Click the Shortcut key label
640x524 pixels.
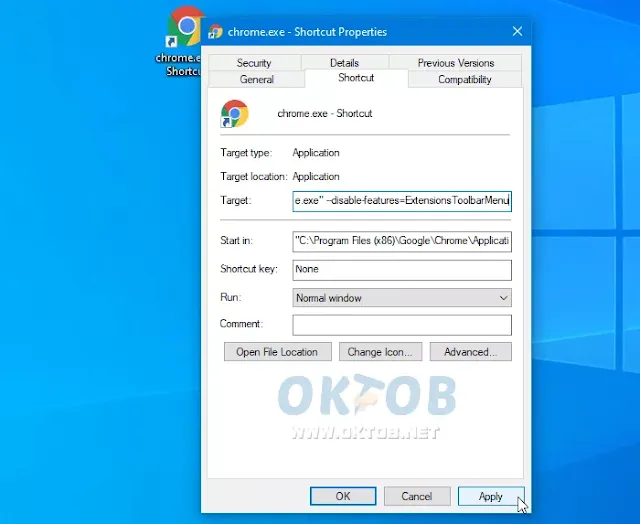pos(249,269)
